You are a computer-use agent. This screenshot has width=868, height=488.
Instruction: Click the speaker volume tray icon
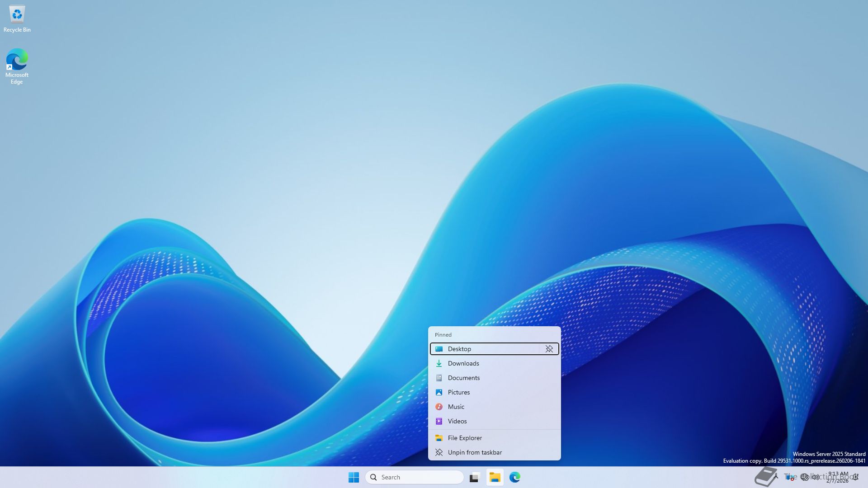click(815, 477)
